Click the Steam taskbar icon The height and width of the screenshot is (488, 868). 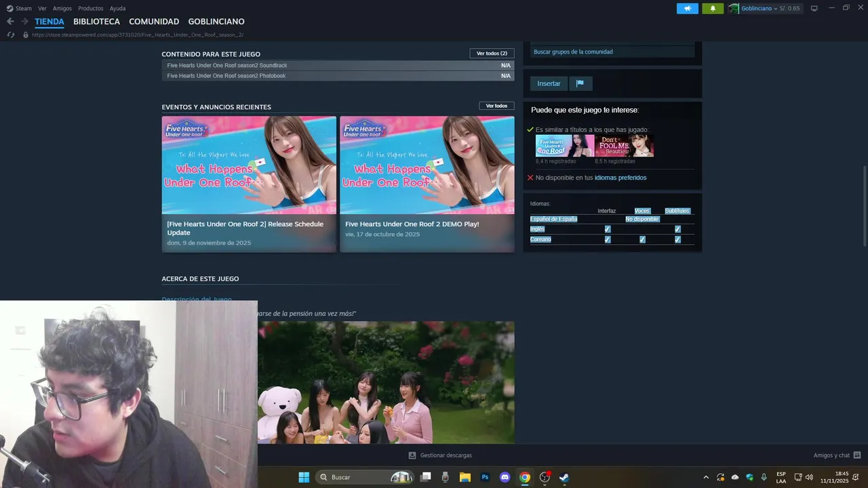[564, 477]
